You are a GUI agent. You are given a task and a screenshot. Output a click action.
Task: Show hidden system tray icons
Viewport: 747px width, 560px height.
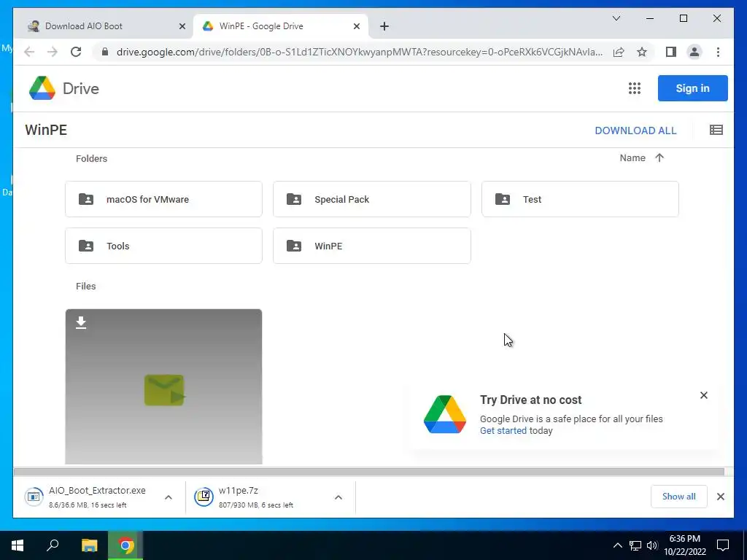[x=617, y=545]
